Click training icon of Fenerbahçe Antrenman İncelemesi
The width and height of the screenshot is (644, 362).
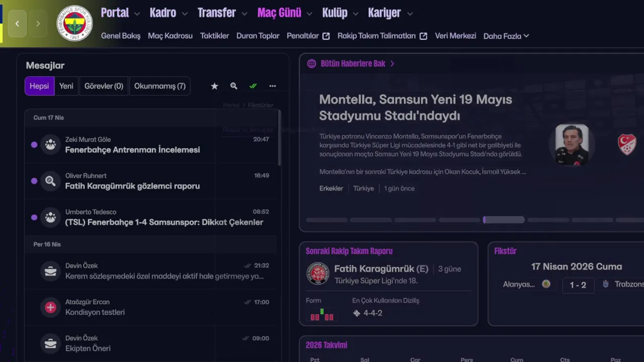[50, 145]
